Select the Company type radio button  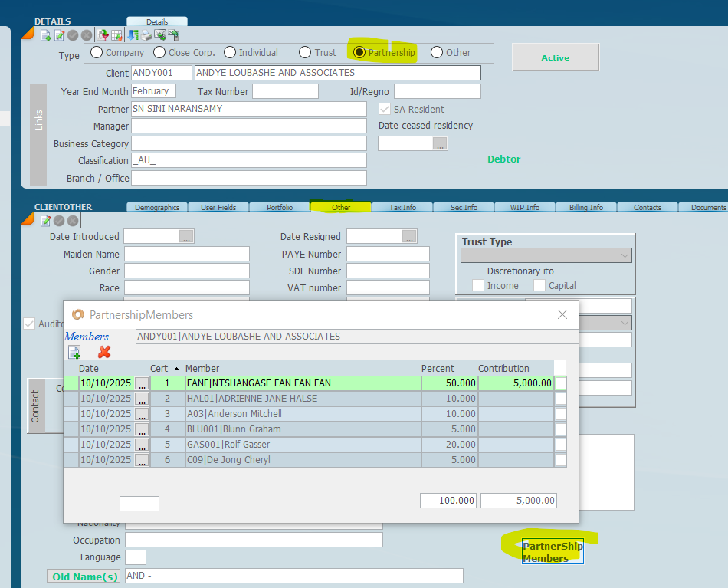[x=97, y=53]
